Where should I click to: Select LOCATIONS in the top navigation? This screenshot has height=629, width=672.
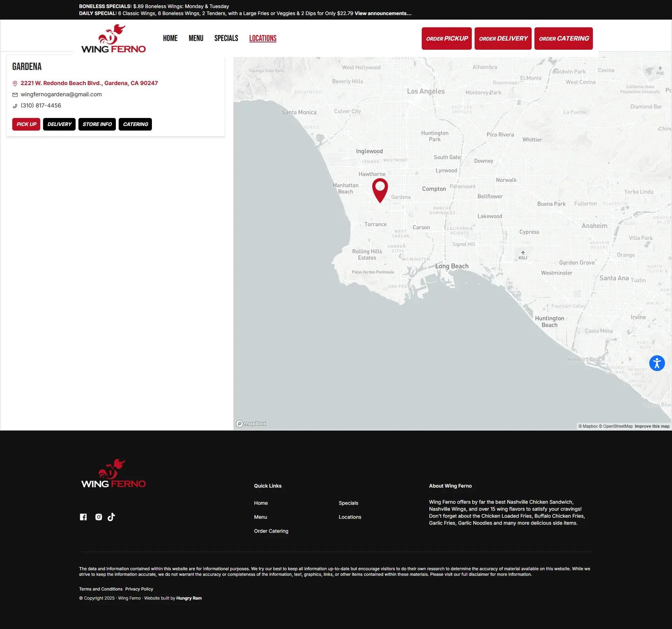tap(263, 38)
